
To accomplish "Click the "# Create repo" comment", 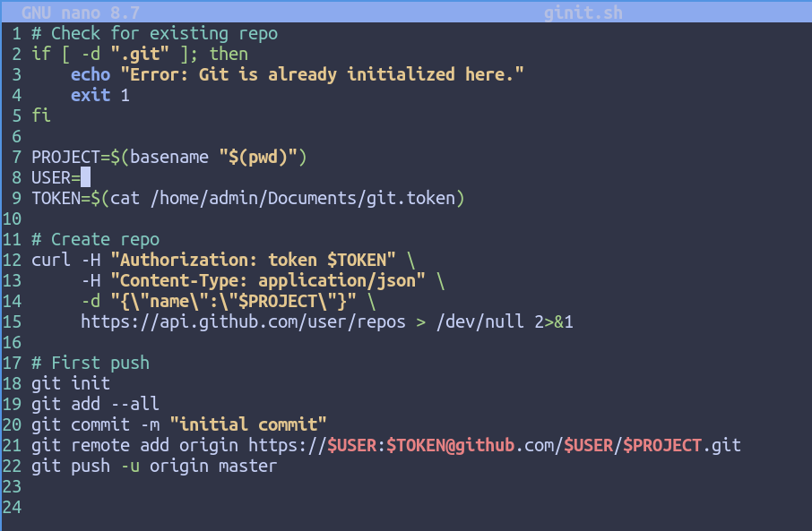I will [95, 240].
